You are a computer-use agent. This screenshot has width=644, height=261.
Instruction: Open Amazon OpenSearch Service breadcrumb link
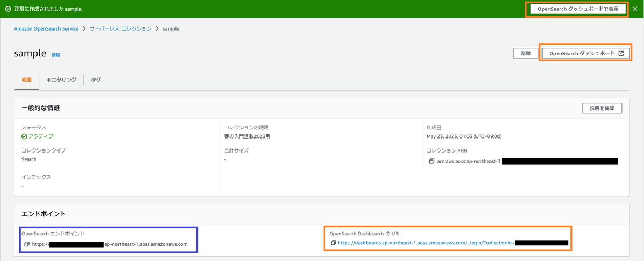click(x=46, y=28)
